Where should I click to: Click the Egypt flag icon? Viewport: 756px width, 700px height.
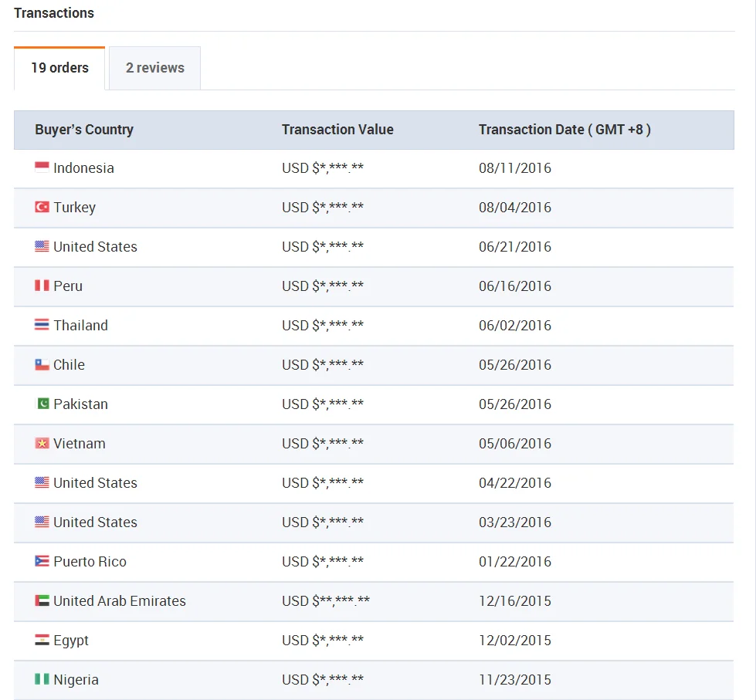(42, 640)
